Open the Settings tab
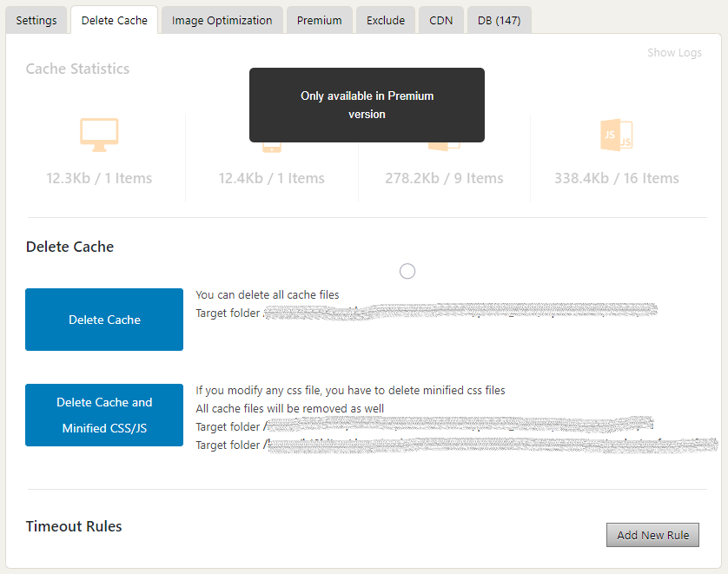 coord(36,20)
